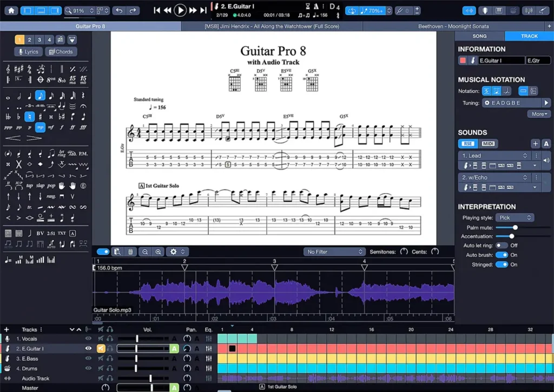The width and height of the screenshot is (554, 392).
Task: Rewind one bar with the double-arrow button
Action: 168,10
